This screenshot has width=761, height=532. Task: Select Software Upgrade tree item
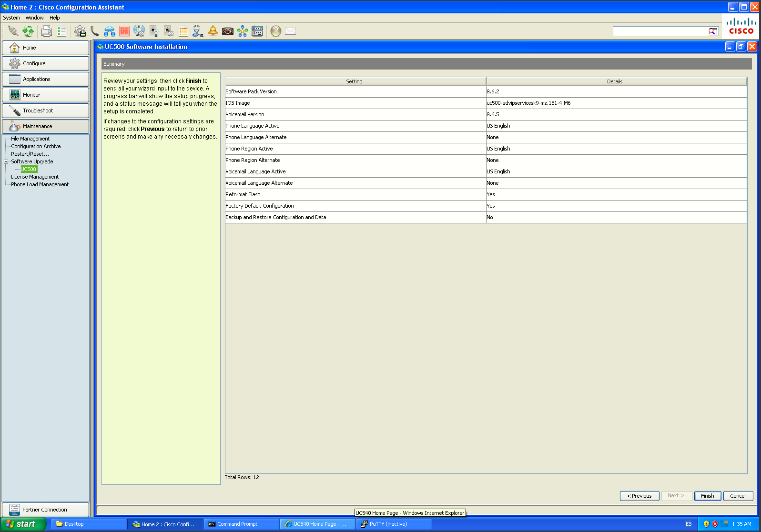coord(32,161)
